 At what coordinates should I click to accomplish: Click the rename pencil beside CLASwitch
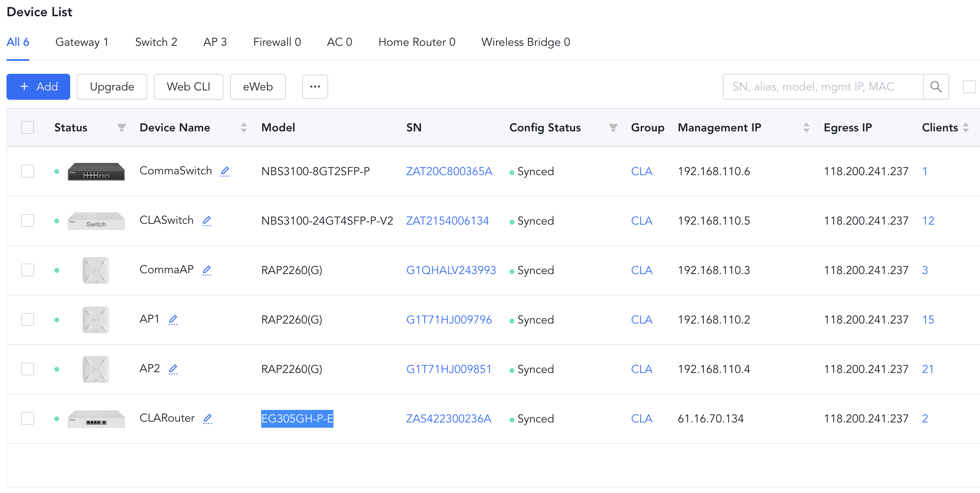coord(207,221)
